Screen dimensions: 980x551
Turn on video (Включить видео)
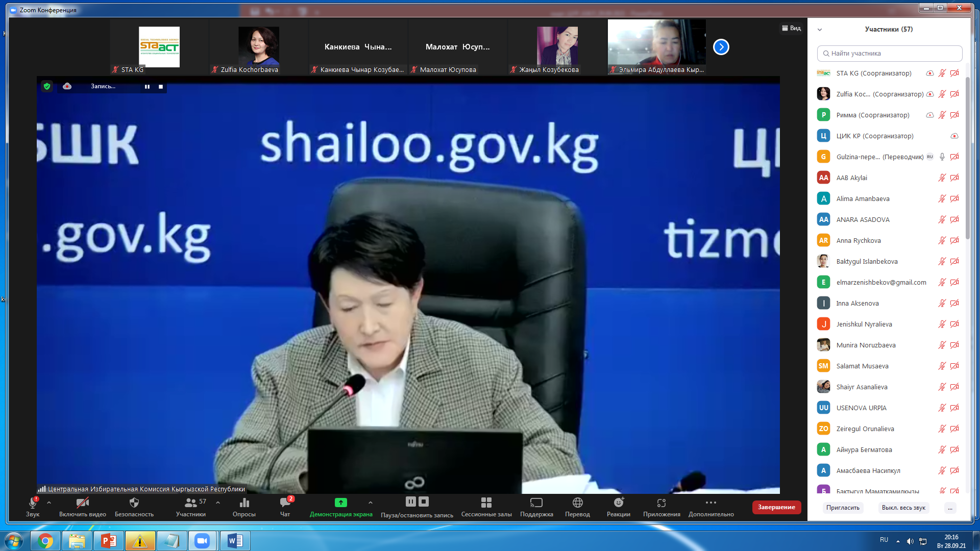click(82, 503)
